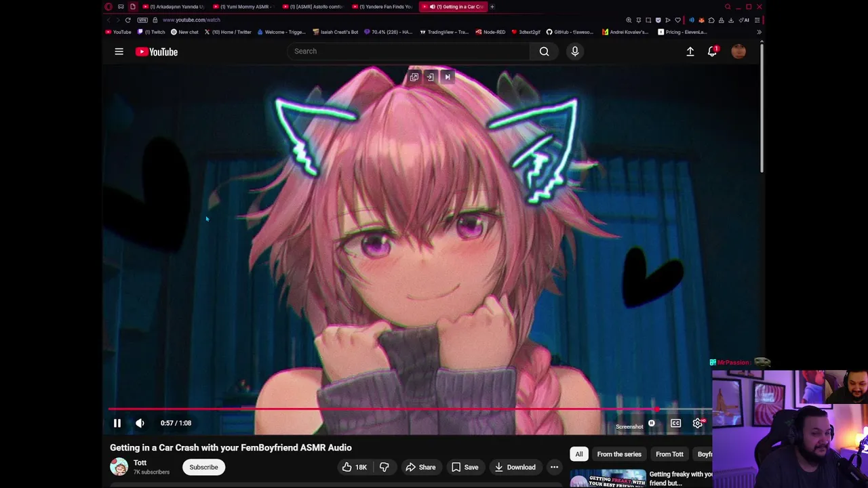
Task: Open more actions three-dot menu
Action: 554,467
